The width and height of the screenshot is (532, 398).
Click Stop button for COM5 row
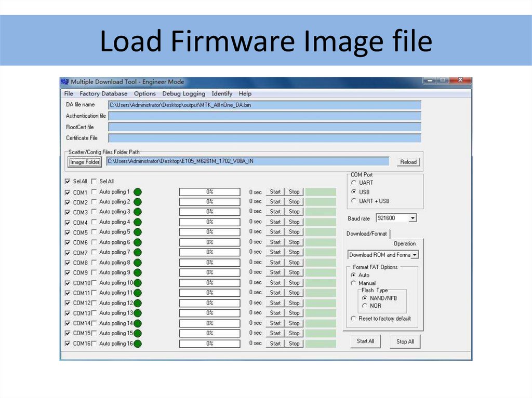coord(294,232)
